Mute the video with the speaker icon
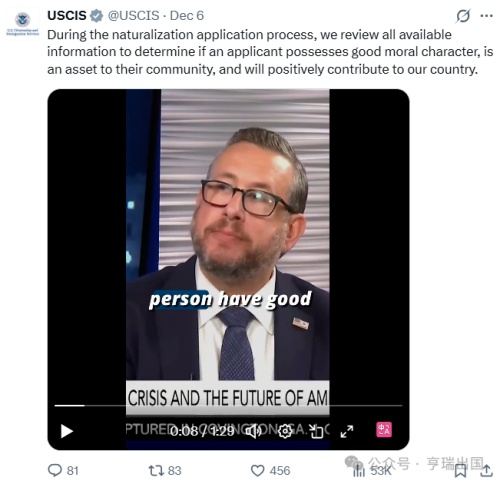This screenshot has height=484, width=500. pos(253,431)
